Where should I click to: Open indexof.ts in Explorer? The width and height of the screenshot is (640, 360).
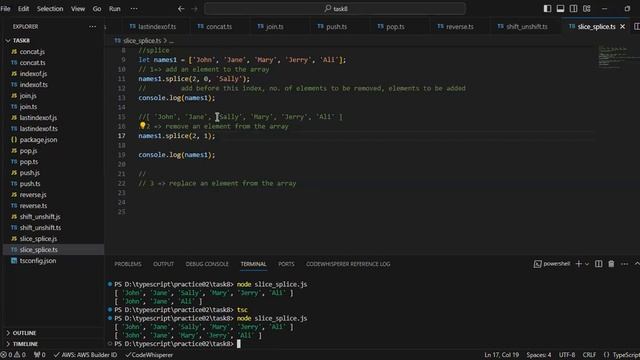coord(33,85)
